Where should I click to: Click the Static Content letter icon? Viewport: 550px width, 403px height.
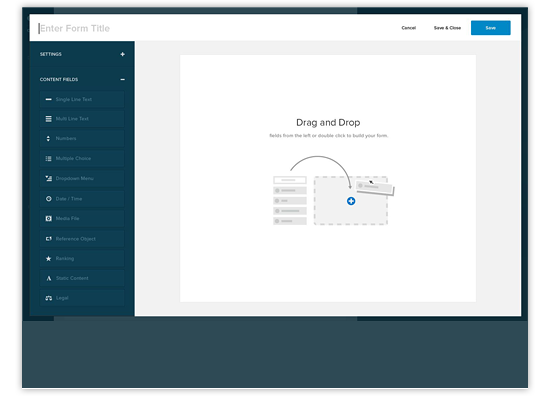(48, 278)
